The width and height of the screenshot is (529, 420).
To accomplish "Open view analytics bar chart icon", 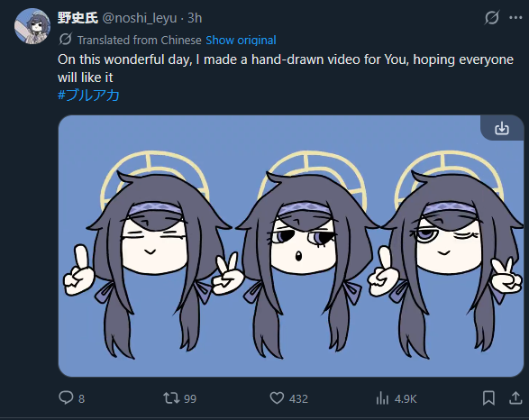I will 382,398.
